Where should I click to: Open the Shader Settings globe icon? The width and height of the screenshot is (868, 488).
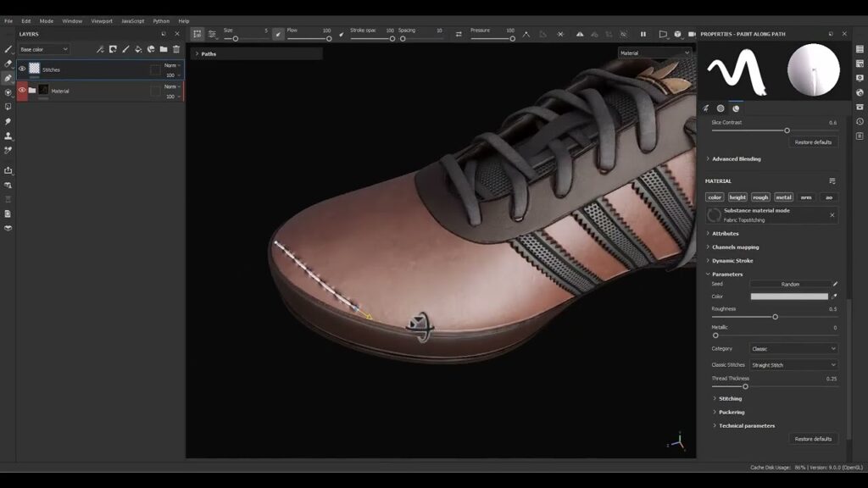click(x=860, y=92)
